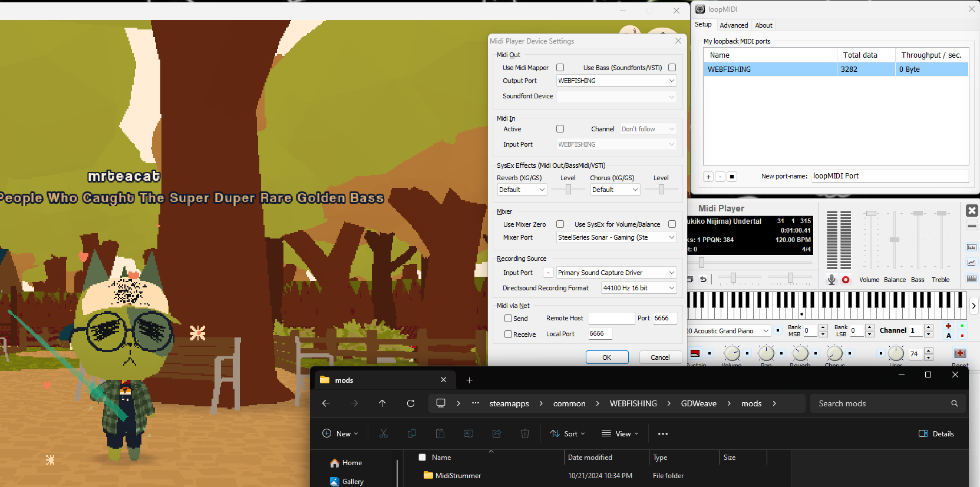Open the Midi Player bar-graph view icon
This screenshot has height=487, width=980.
pos(972,247)
